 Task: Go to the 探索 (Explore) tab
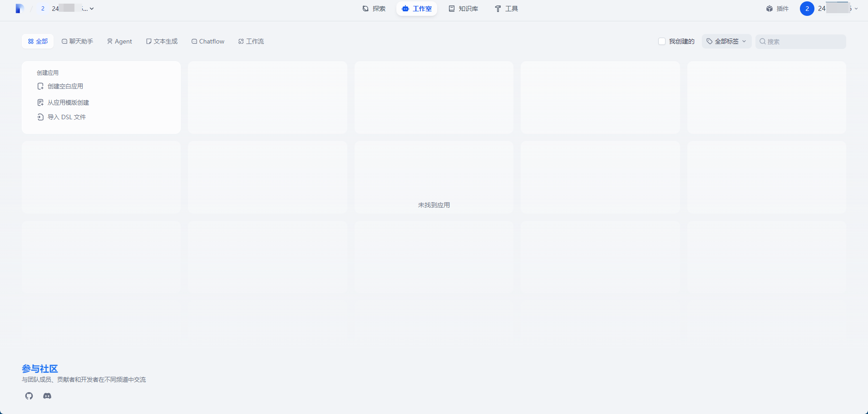click(x=374, y=9)
